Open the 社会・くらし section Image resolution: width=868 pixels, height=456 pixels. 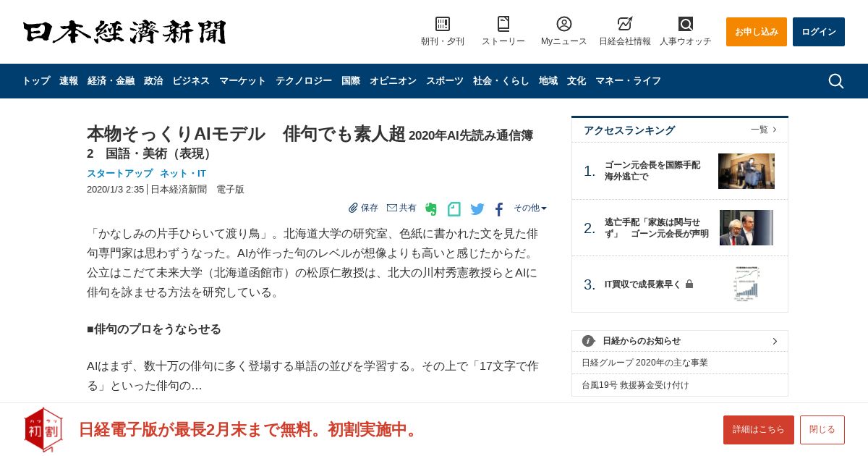pos(501,81)
